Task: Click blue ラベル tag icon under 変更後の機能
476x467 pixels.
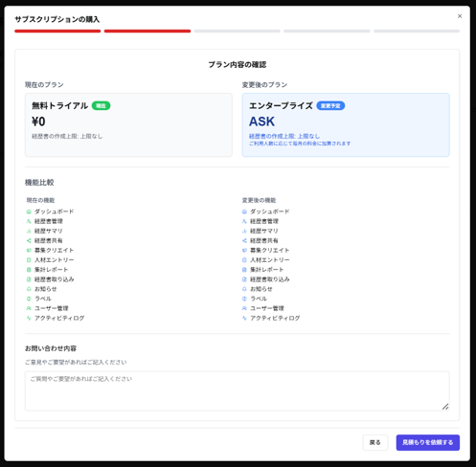Action: pos(244,299)
